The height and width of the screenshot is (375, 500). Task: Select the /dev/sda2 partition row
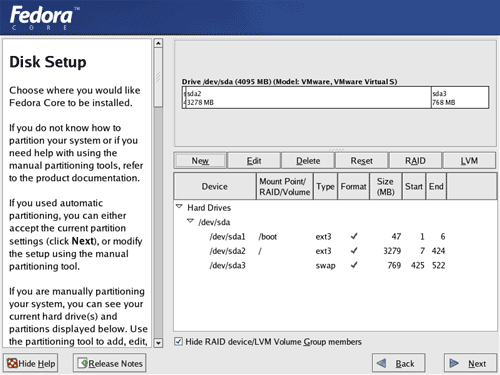[335, 251]
